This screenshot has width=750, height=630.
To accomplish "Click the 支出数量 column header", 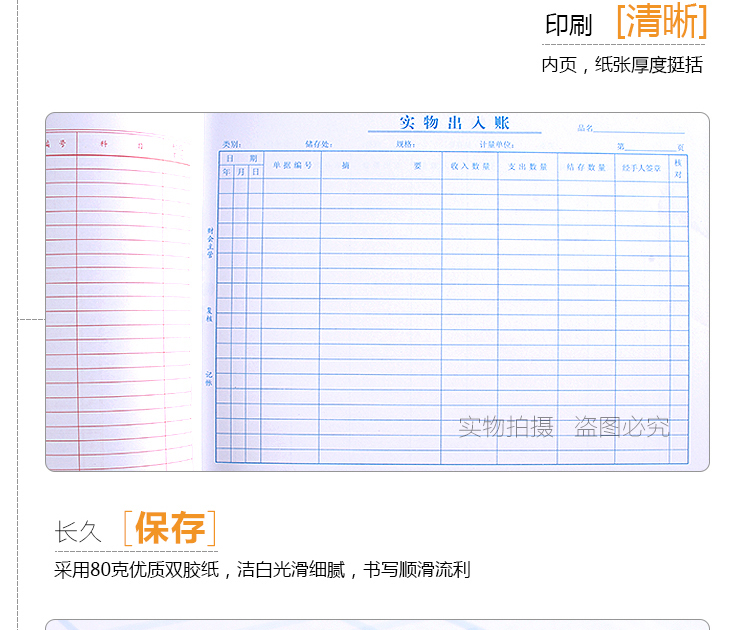I will [527, 167].
